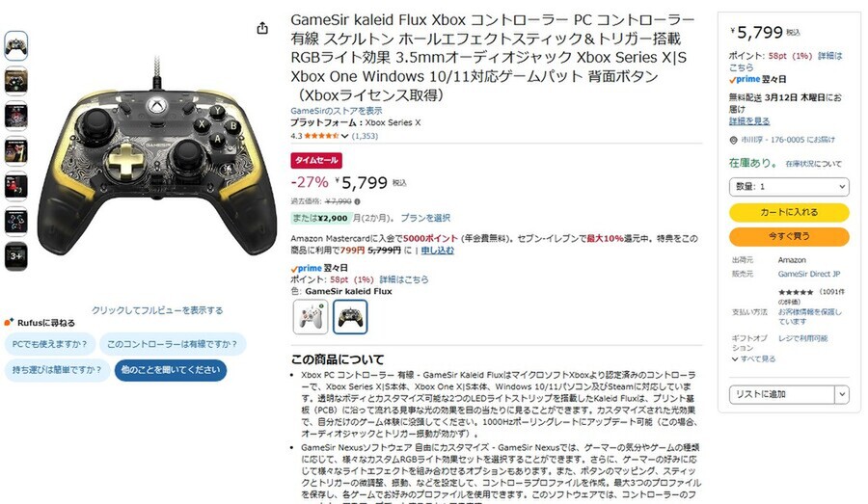Click 申し込む Mastercard apply link
The height and width of the screenshot is (504, 868).
pyautogui.click(x=437, y=251)
